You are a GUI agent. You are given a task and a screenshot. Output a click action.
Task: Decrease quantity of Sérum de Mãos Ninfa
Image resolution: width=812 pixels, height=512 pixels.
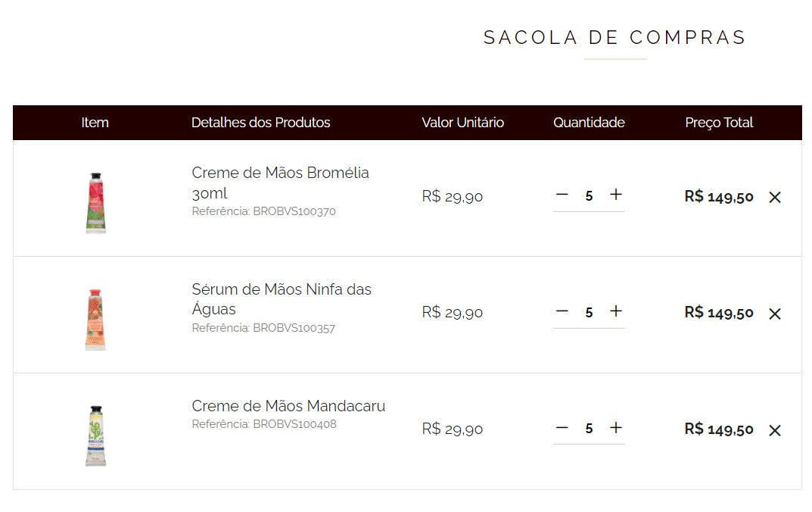click(562, 311)
